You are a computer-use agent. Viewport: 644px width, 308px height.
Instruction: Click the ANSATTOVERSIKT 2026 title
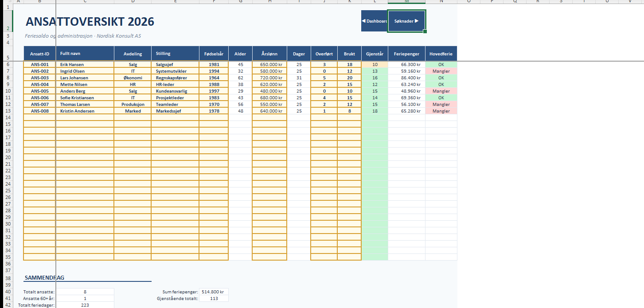coord(90,21)
